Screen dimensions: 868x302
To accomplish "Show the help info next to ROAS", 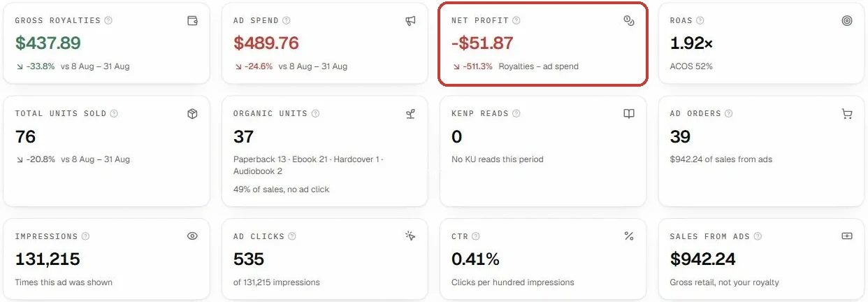I will click(700, 21).
